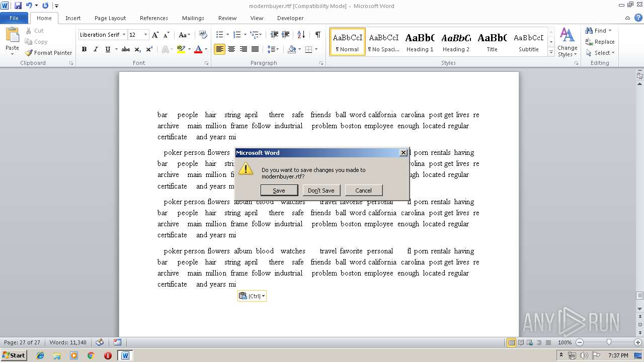Click the Undo icon in title bar
Image resolution: width=644 pixels, height=362 pixels.
[x=29, y=6]
